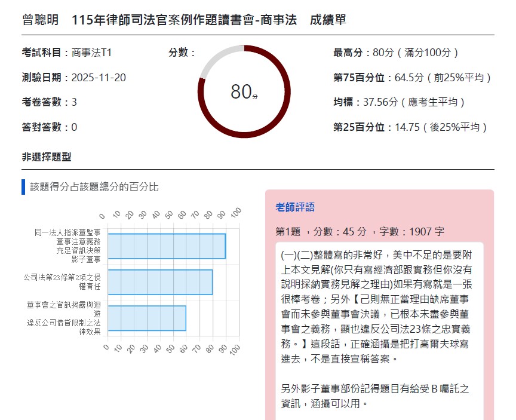Select the 老師評語 heading

[294, 207]
